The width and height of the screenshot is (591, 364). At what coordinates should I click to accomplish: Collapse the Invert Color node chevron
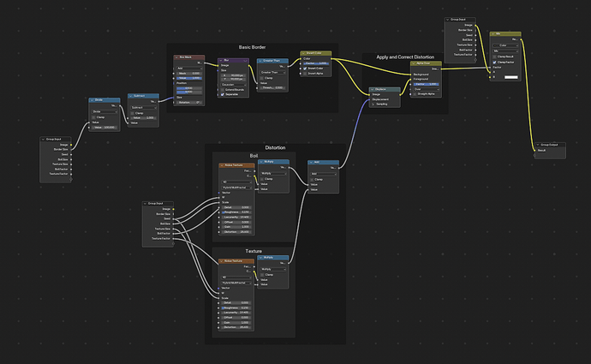(303, 53)
